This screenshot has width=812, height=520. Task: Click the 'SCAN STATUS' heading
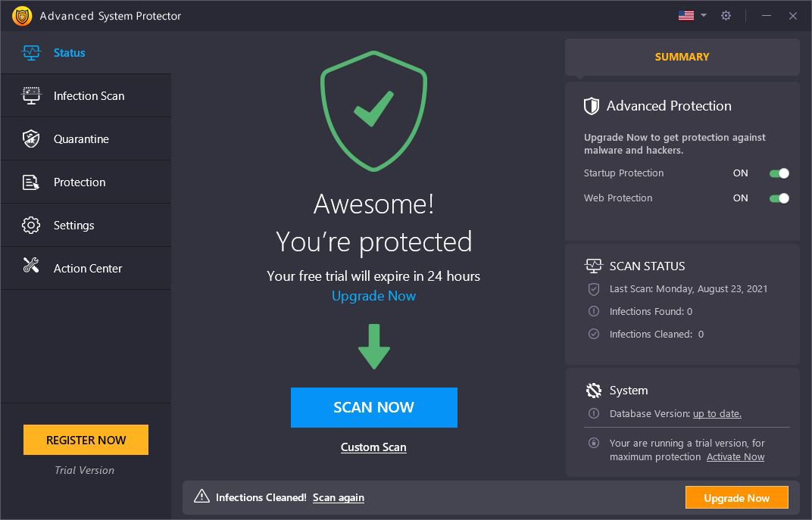coord(648,266)
